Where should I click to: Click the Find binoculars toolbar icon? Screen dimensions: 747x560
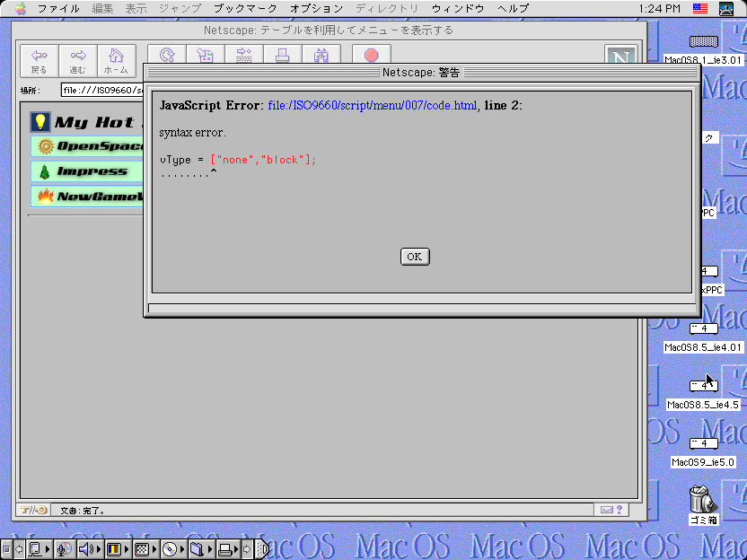pyautogui.click(x=321, y=55)
